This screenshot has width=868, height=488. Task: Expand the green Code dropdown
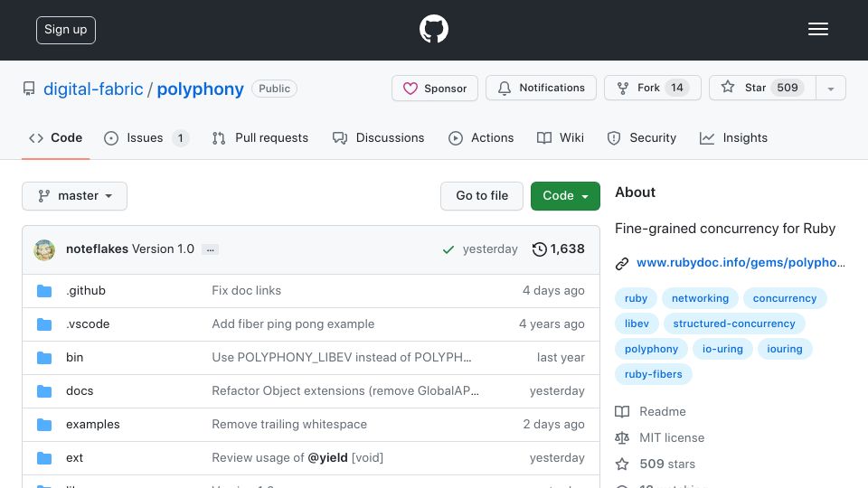pyautogui.click(x=565, y=196)
